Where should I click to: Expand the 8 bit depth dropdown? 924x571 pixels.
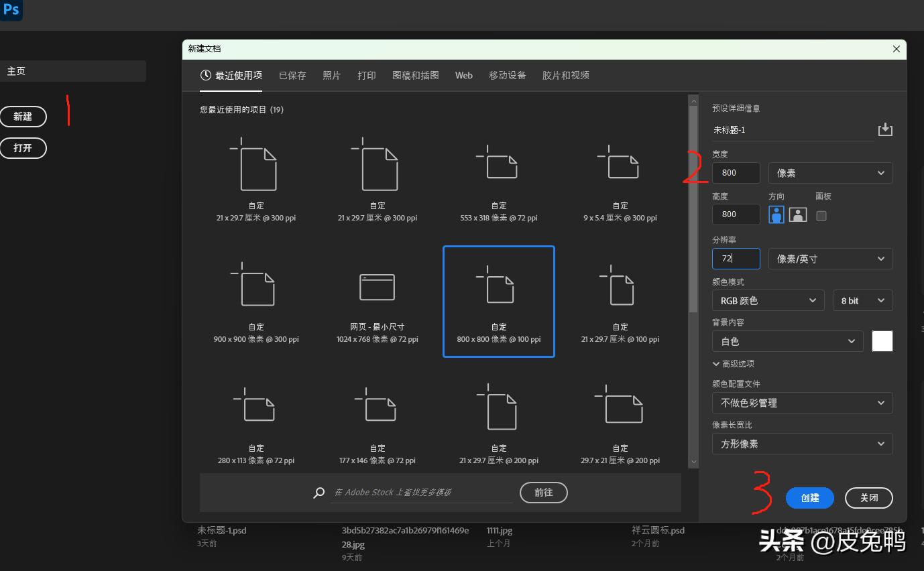[x=862, y=301]
